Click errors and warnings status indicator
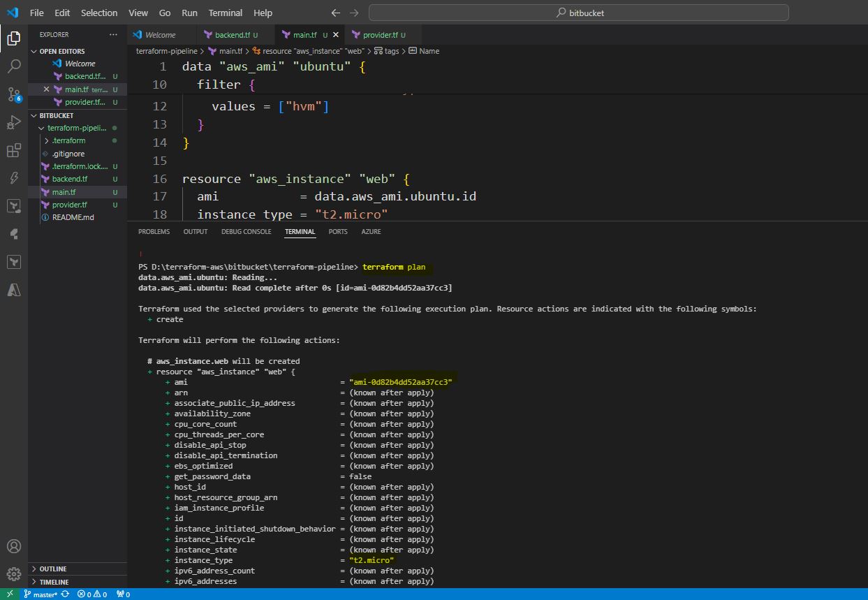Image resolution: width=868 pixels, height=600 pixels. [92, 594]
